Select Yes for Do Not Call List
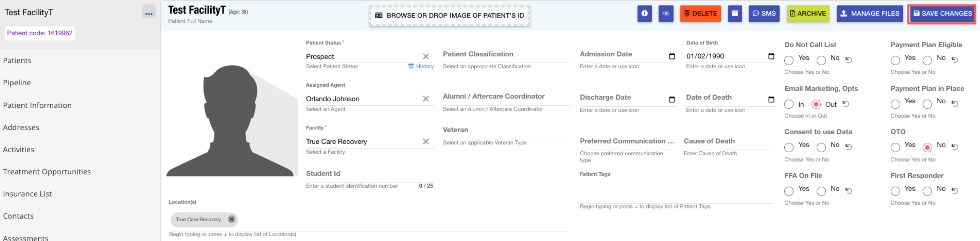The width and height of the screenshot is (980, 241). pyautogui.click(x=789, y=60)
